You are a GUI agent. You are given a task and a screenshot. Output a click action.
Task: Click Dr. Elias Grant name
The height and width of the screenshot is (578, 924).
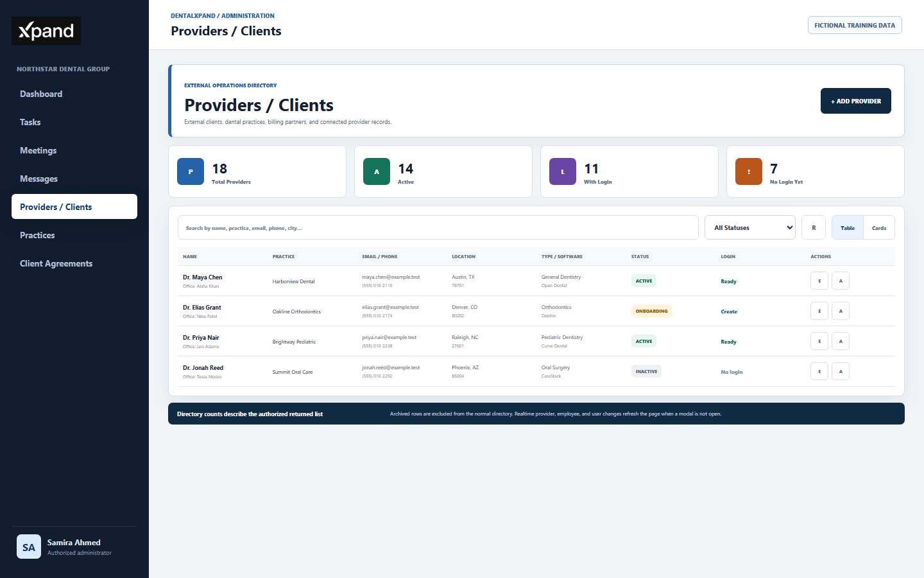coord(201,308)
